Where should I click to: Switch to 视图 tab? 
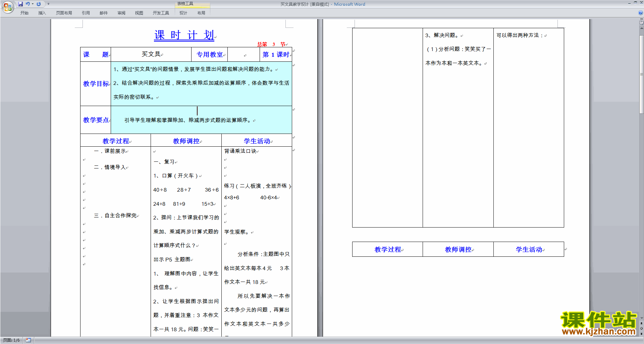(139, 13)
